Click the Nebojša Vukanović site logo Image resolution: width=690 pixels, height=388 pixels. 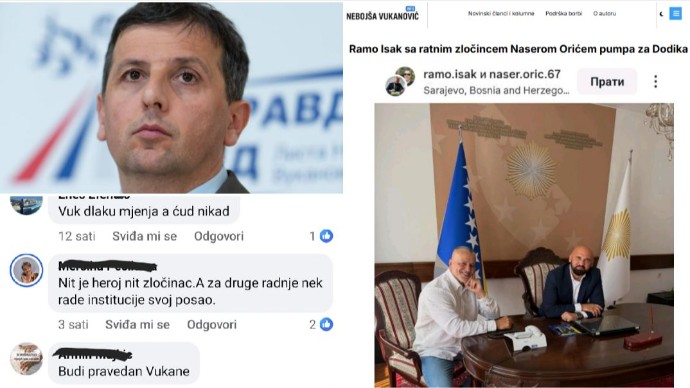tap(382, 15)
